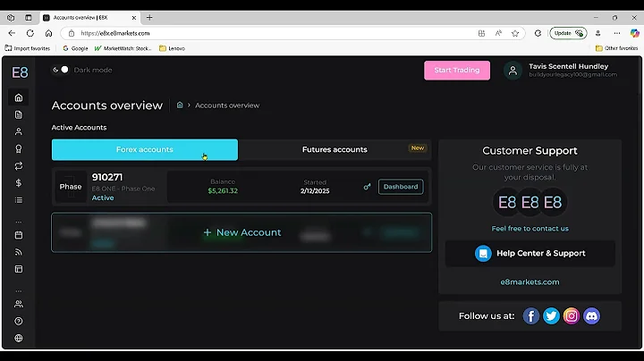Click the read aloud icon in address bar
Image resolution: width=644 pixels, height=361 pixels.
tap(498, 33)
